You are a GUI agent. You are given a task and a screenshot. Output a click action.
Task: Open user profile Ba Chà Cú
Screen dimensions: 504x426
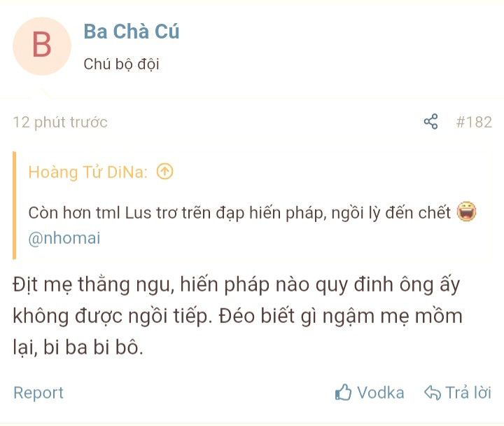pyautogui.click(x=131, y=32)
